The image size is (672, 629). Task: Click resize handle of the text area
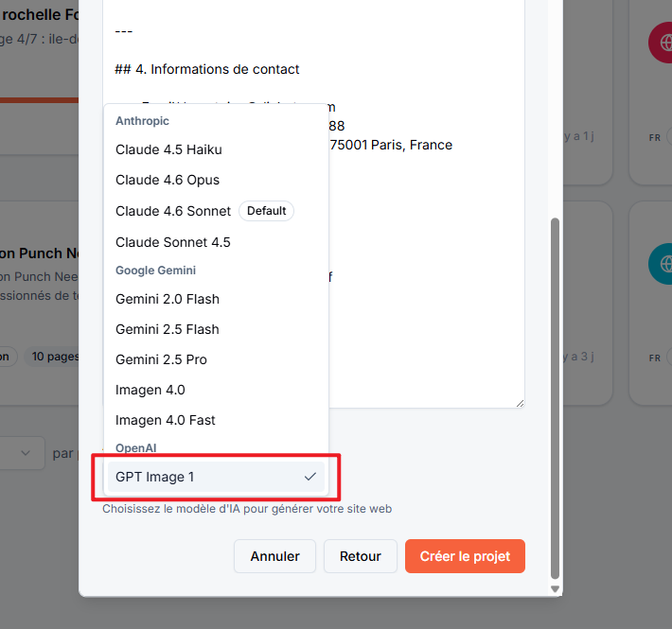520,403
